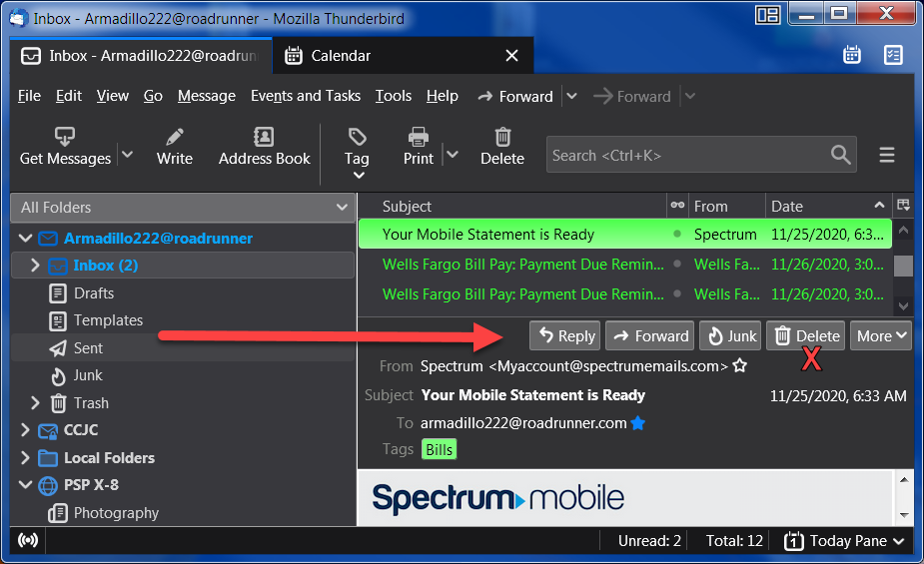Screen dimensions: 924x564
Task: Collapse the PSP X-8 feed account
Action: 25,484
